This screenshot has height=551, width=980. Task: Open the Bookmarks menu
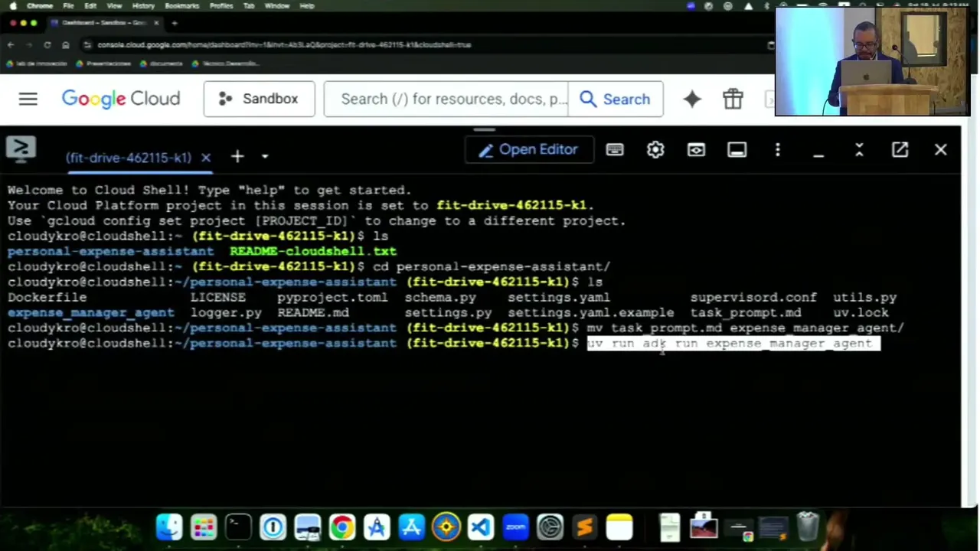click(x=182, y=5)
